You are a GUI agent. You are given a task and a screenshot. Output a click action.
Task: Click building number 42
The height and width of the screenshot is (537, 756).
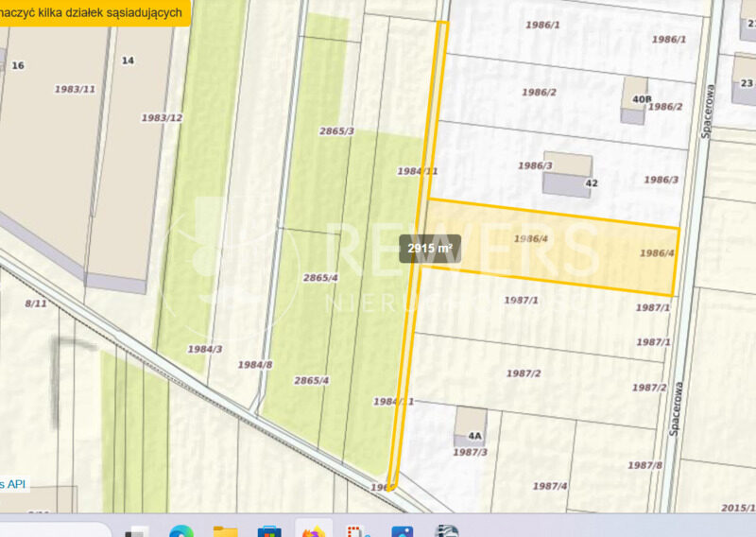pyautogui.click(x=592, y=182)
